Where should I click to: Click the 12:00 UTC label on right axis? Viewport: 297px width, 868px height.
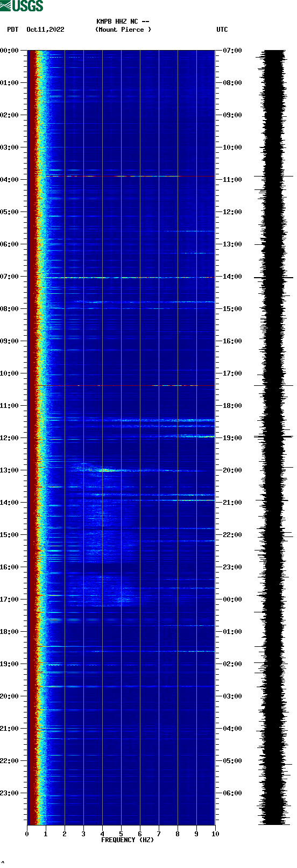232,212
